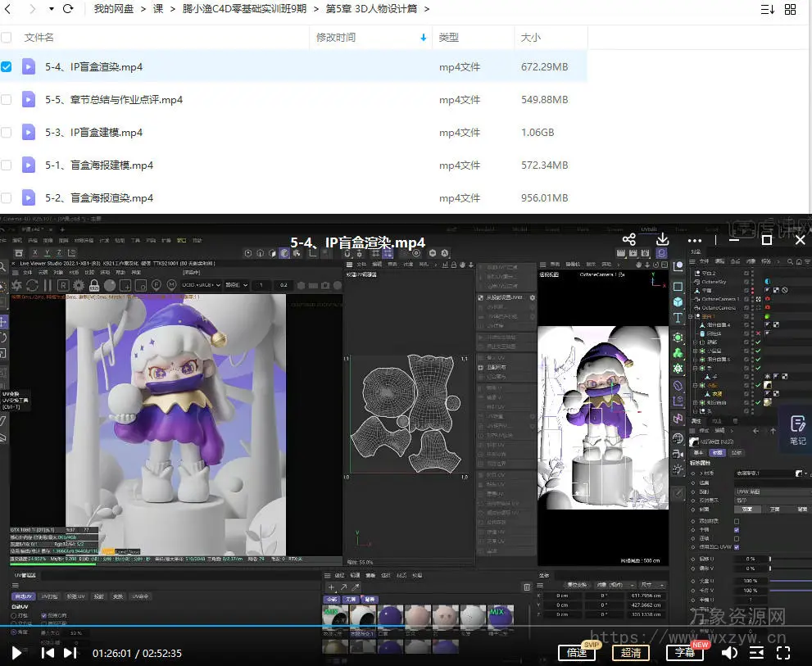
Task: Download the current video
Action: 664,239
